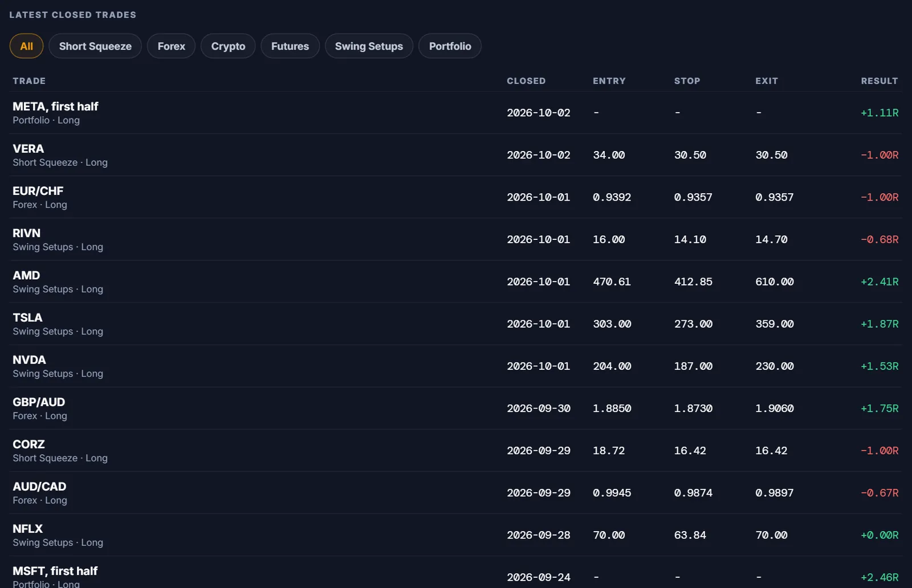Select the All filter tab
The width and height of the screenshot is (912, 588).
26,46
